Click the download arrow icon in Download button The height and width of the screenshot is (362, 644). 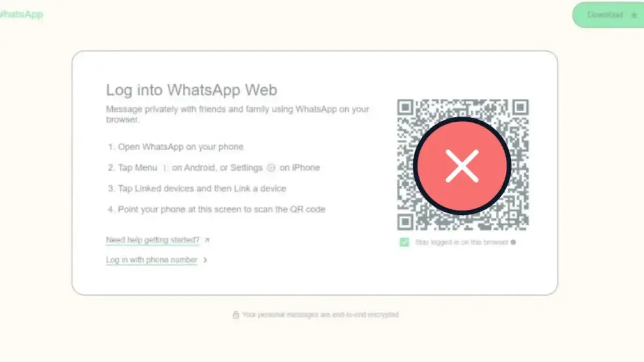(x=634, y=15)
